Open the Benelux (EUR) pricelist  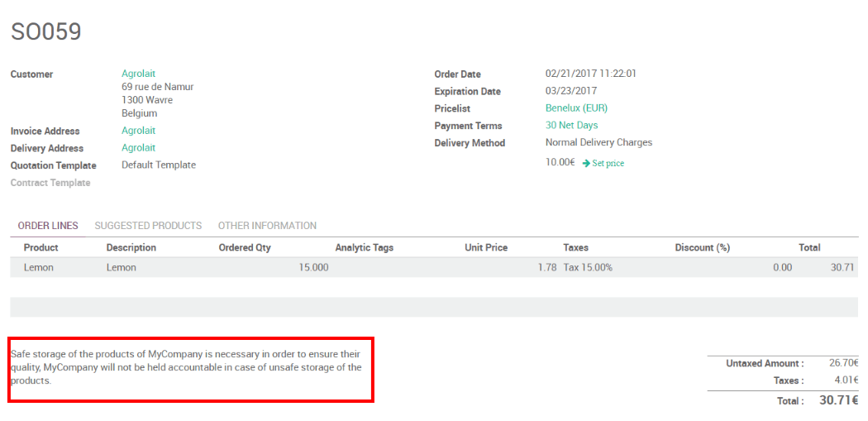pos(576,108)
